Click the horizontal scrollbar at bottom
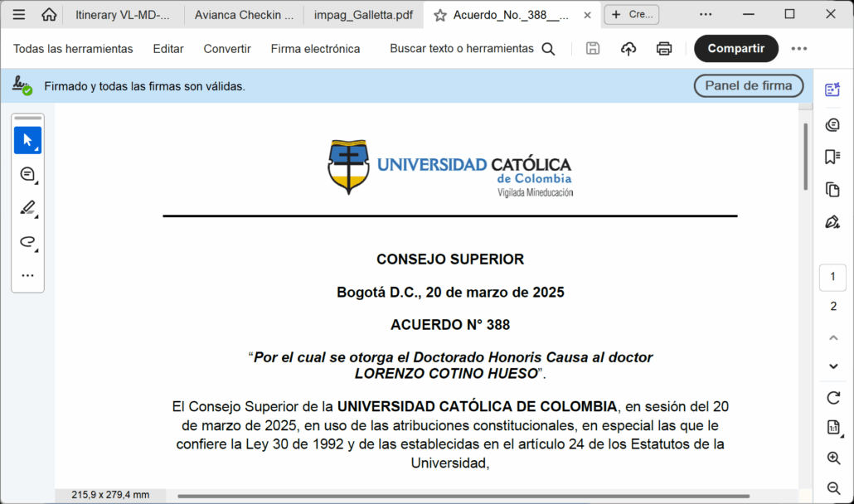 [x=463, y=497]
